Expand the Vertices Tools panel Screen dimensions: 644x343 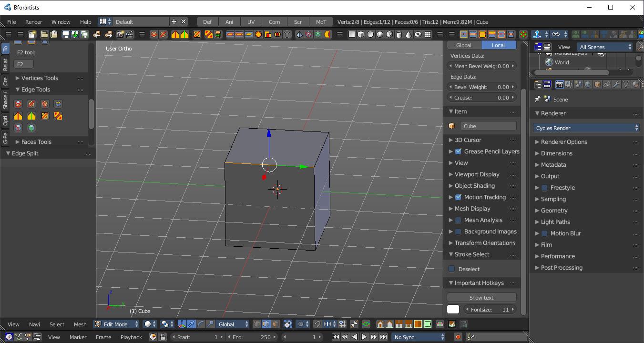coord(40,78)
